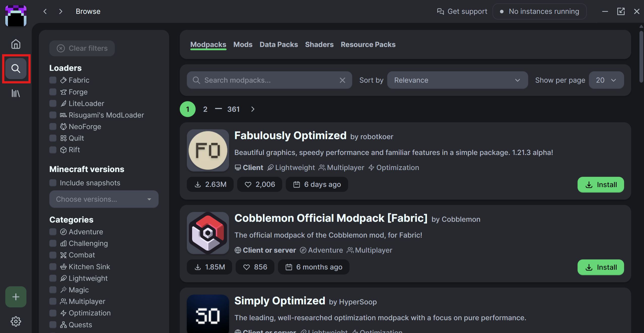Go to results page 2
Image resolution: width=644 pixels, height=333 pixels.
pos(205,109)
